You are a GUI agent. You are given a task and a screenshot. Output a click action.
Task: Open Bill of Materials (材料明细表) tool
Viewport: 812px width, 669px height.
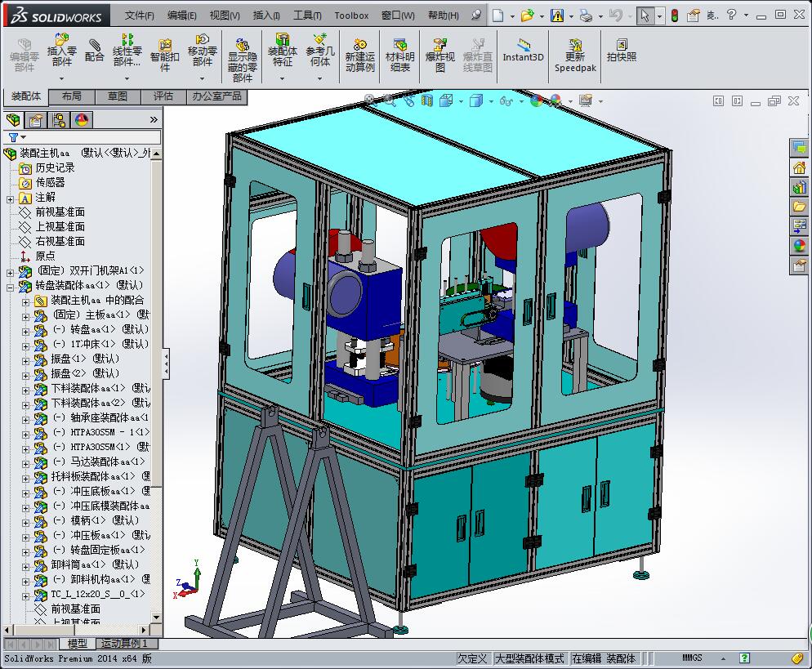click(399, 56)
